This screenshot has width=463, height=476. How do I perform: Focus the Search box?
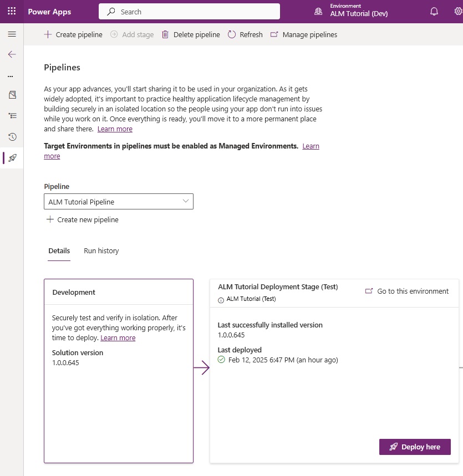point(189,12)
